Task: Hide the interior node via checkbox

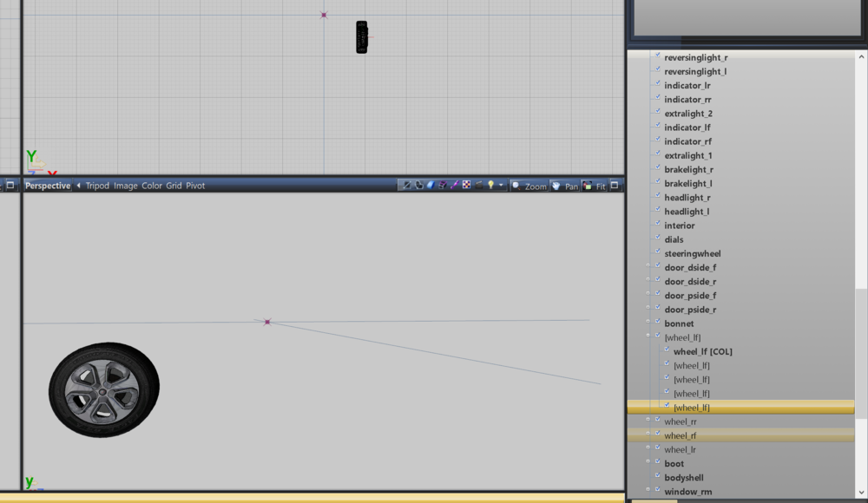Action: tap(658, 223)
